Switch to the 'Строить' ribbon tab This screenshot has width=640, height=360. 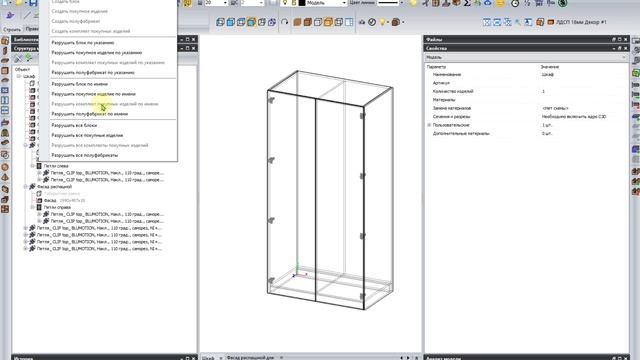point(11,29)
